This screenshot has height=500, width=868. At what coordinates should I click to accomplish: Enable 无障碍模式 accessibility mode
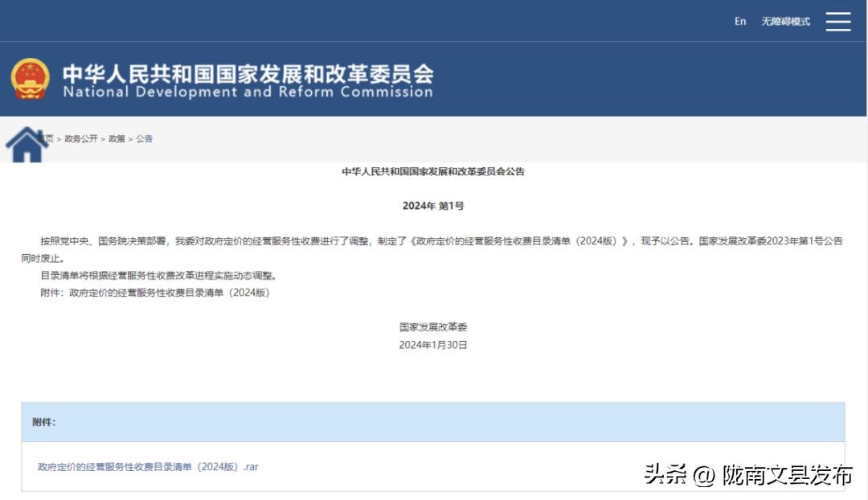click(x=785, y=22)
